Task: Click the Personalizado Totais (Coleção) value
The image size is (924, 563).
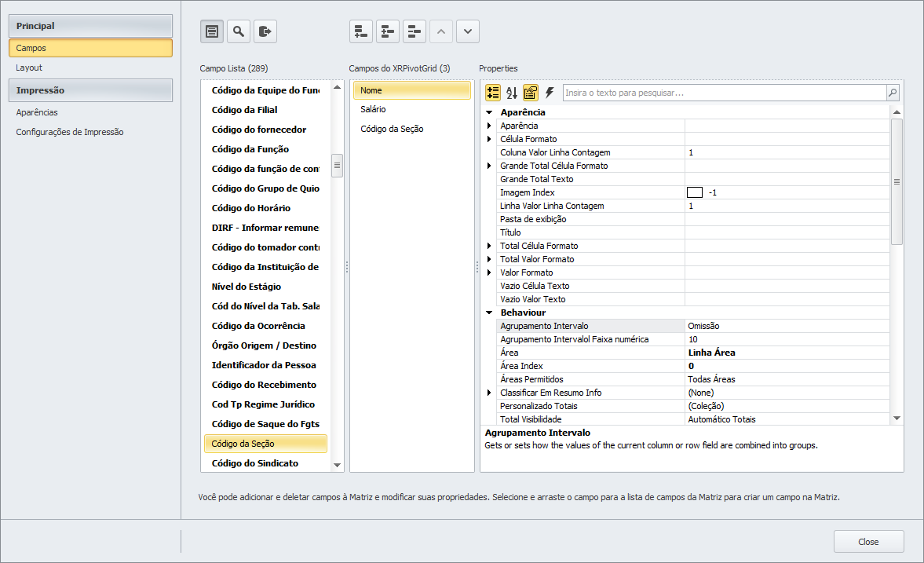Action: [787, 406]
